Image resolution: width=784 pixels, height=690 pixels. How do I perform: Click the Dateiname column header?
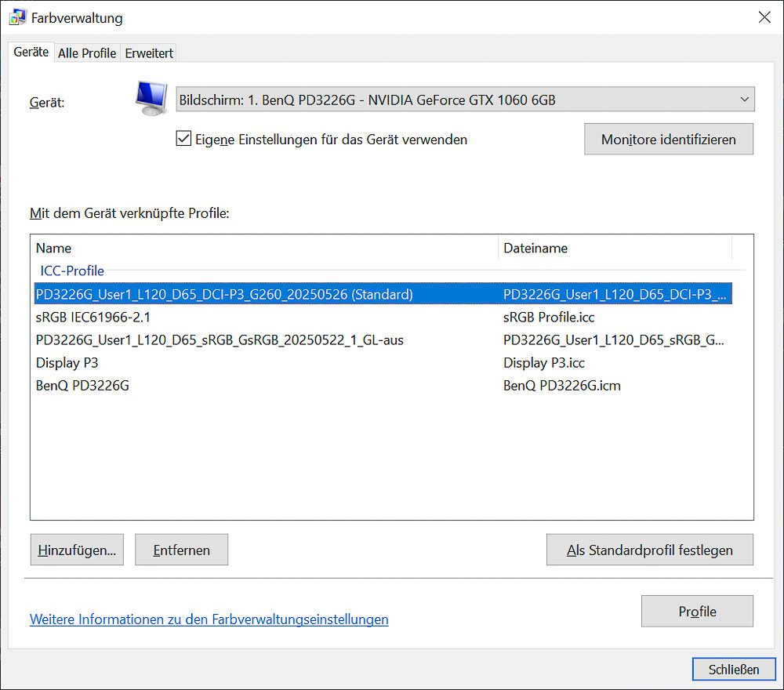click(615, 248)
